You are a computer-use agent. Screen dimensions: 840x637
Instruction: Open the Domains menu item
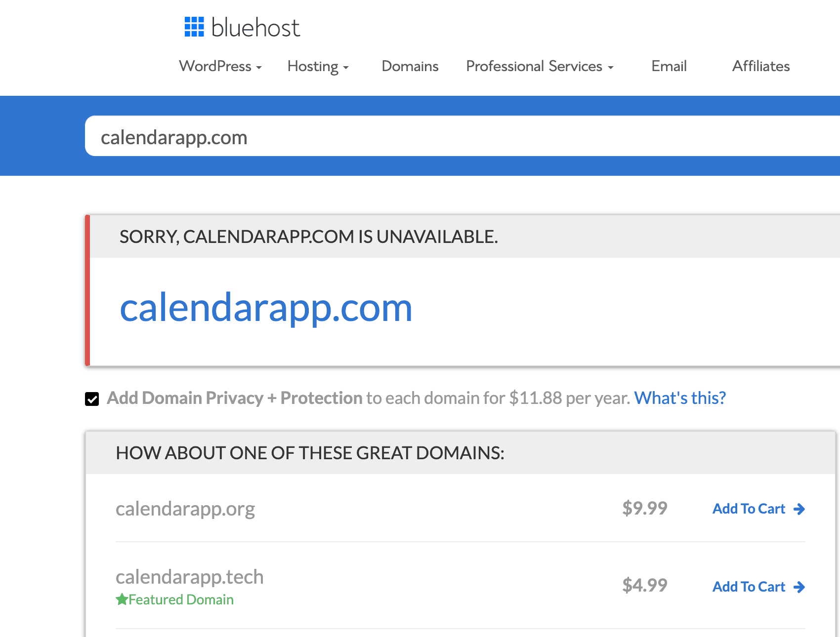(410, 66)
